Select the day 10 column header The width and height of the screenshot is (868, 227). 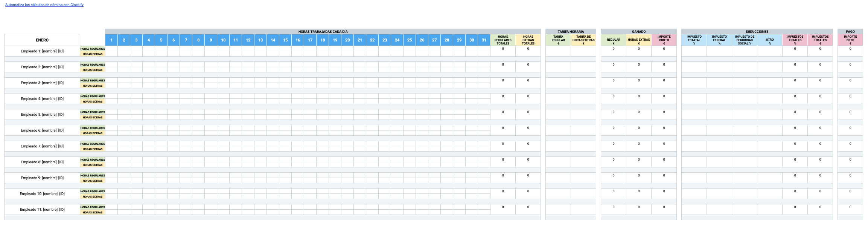point(223,40)
